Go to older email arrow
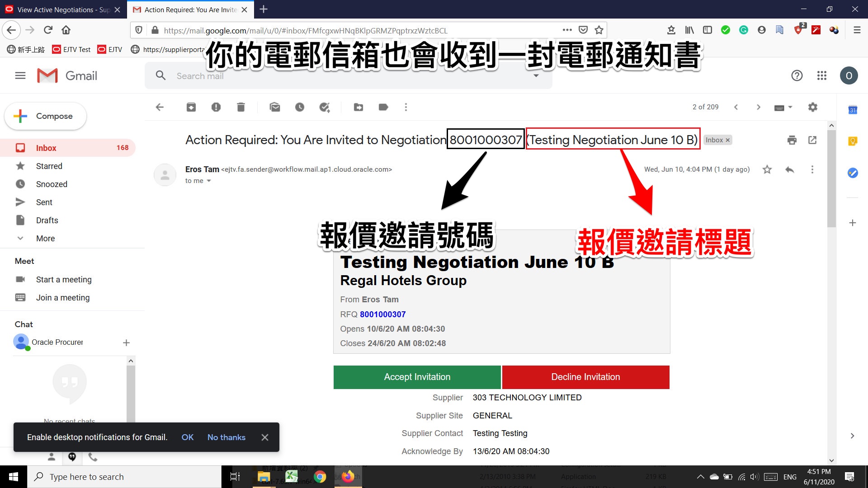Image resolution: width=868 pixels, height=488 pixels. 759,107
